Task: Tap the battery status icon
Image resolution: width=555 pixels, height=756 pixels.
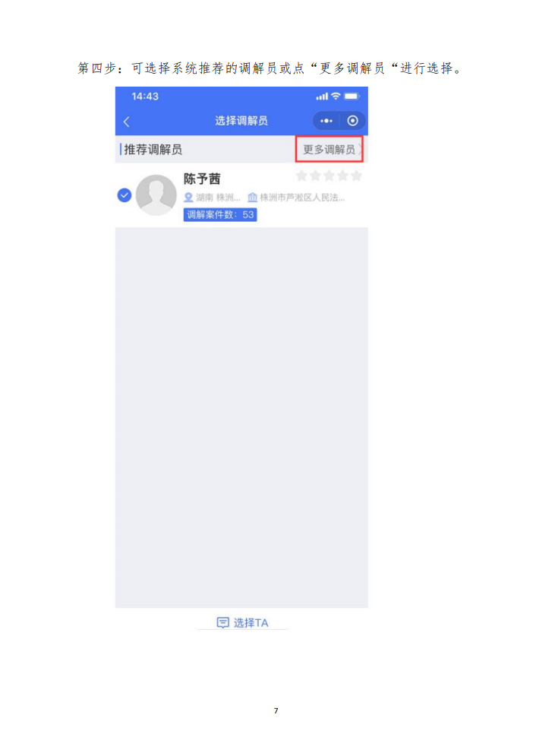Action: [352, 96]
